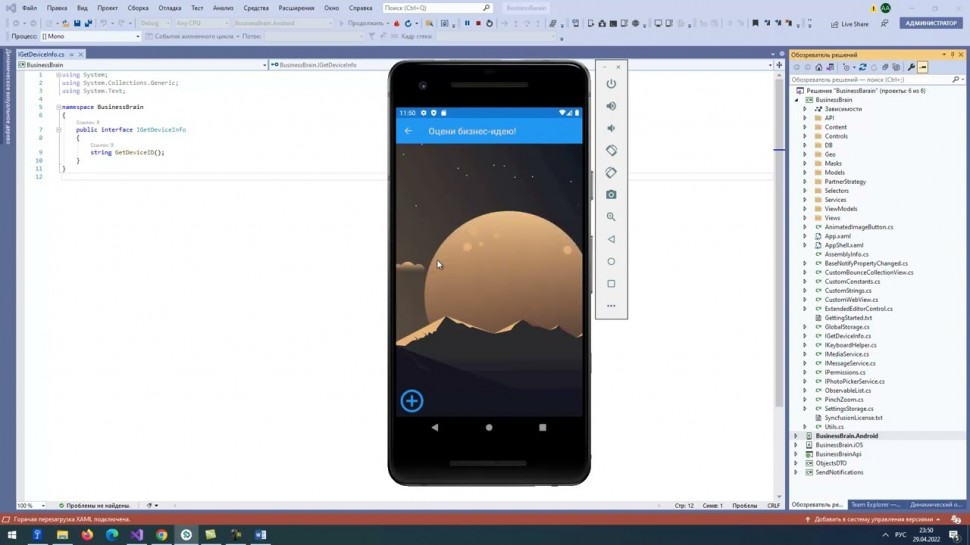Viewport: 970px width, 545px height.
Task: Click the Solution Explorer search field
Action: click(870, 79)
